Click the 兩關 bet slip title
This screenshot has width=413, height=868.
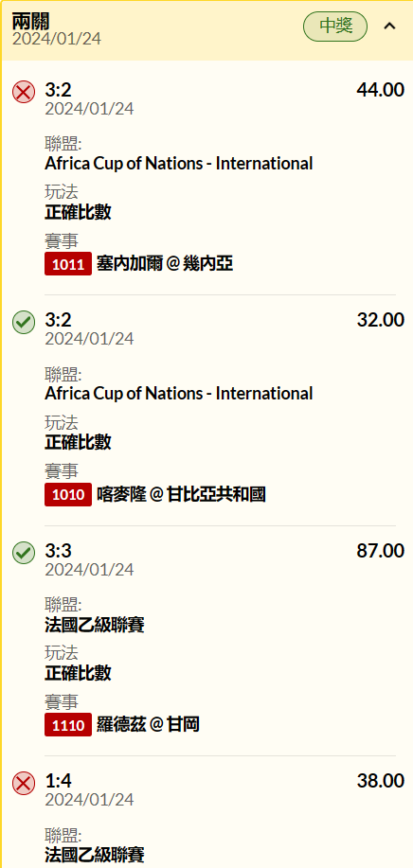(31, 21)
